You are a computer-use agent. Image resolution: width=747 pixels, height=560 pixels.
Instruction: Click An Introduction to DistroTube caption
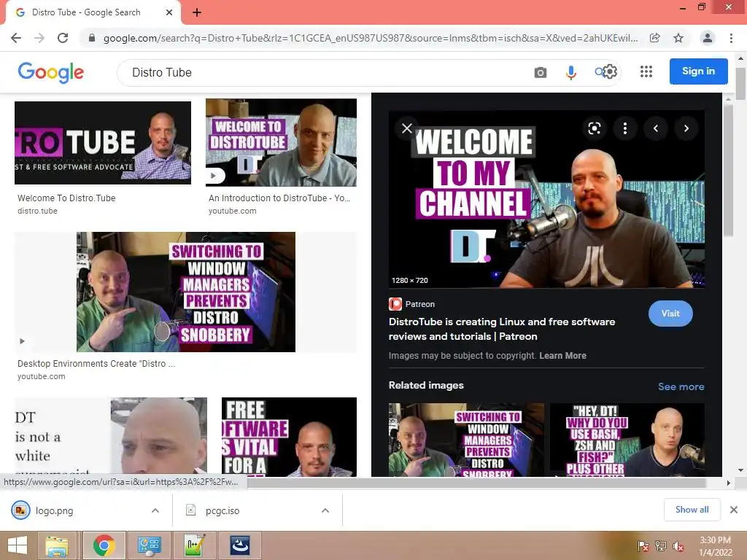coord(279,198)
